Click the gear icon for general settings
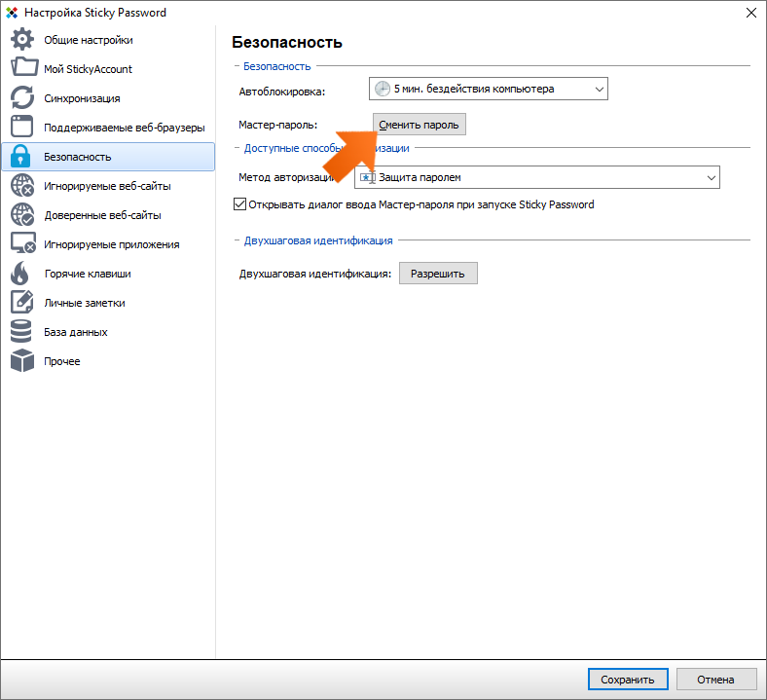The height and width of the screenshot is (700, 767). pos(22,40)
